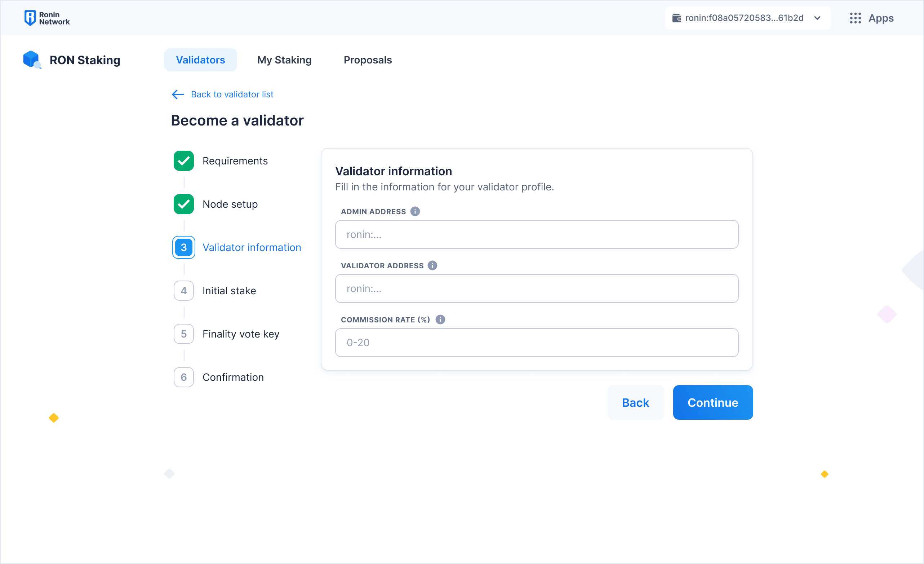
Task: Focus the Commission Rate input field
Action: click(537, 343)
